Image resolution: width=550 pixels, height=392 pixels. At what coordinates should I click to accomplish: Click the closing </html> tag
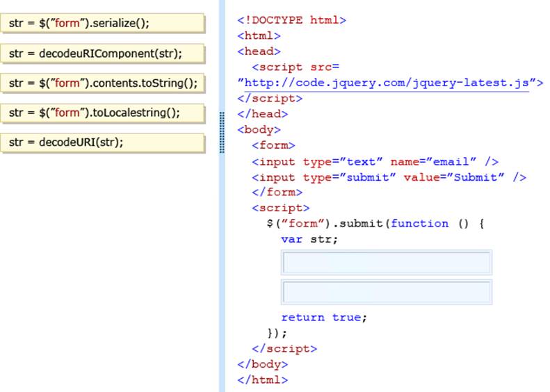point(262,379)
